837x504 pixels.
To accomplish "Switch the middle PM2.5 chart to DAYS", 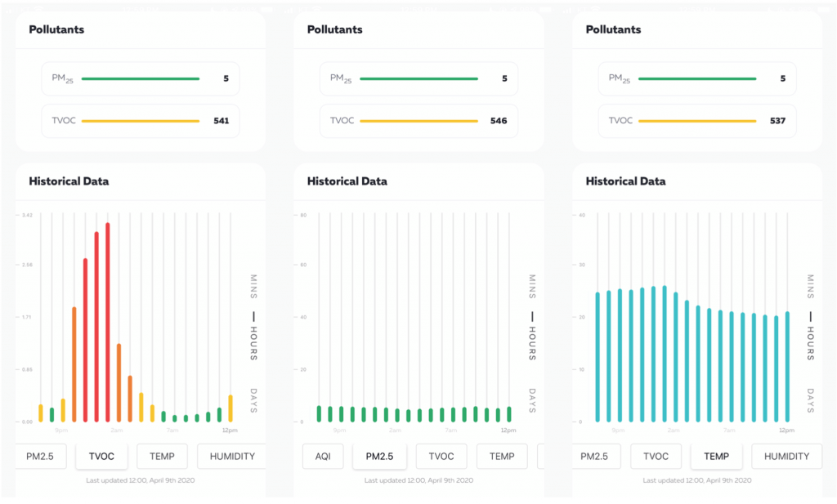I will coord(532,400).
